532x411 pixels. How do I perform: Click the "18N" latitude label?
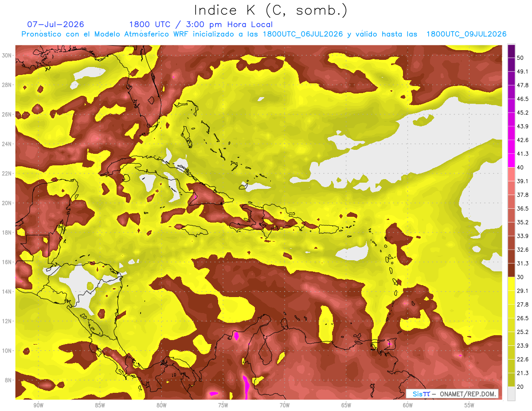pyautogui.click(x=7, y=232)
